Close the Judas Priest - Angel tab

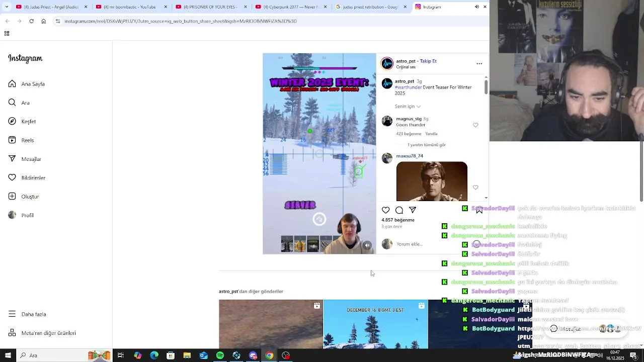click(86, 7)
